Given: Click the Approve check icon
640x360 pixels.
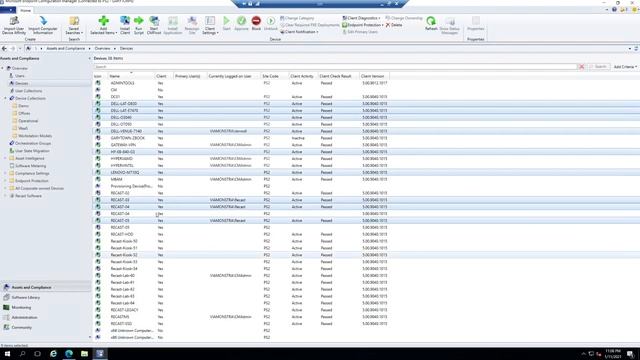Looking at the screenshot, I should [x=241, y=23].
